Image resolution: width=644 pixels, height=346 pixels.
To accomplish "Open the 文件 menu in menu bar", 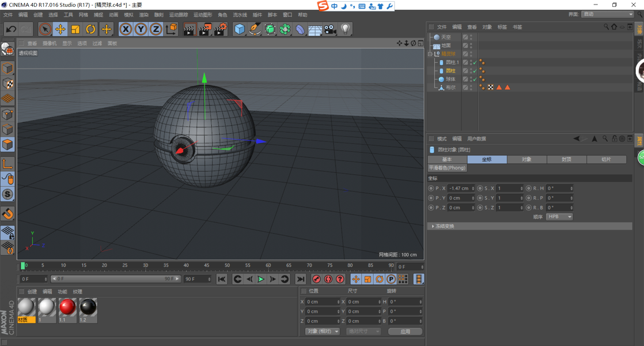I will click(8, 15).
